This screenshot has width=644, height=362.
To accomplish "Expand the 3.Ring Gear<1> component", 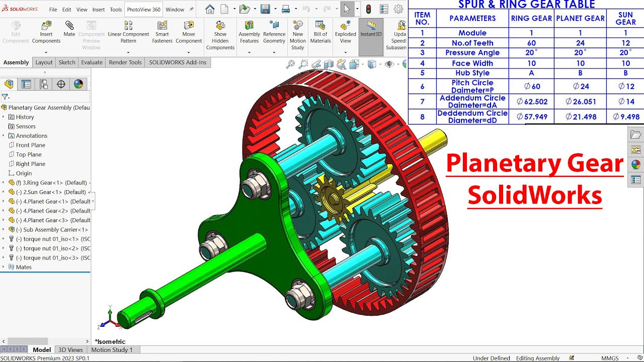I will point(4,183).
